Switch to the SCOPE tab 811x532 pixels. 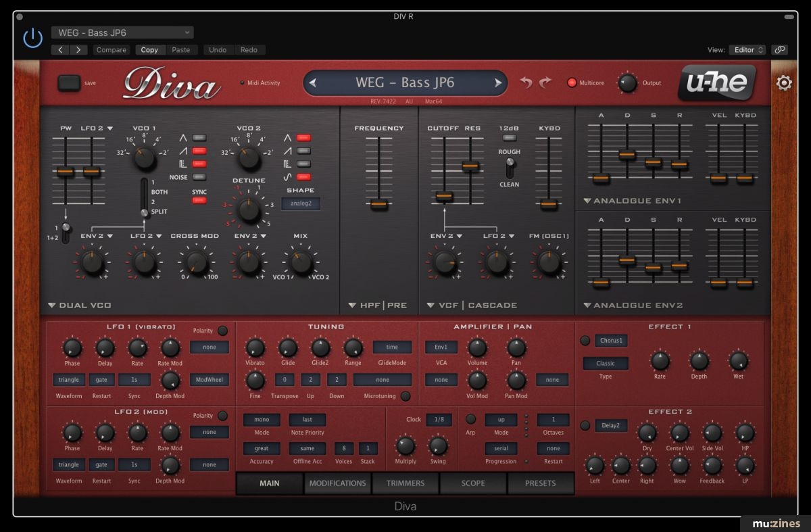pos(472,483)
